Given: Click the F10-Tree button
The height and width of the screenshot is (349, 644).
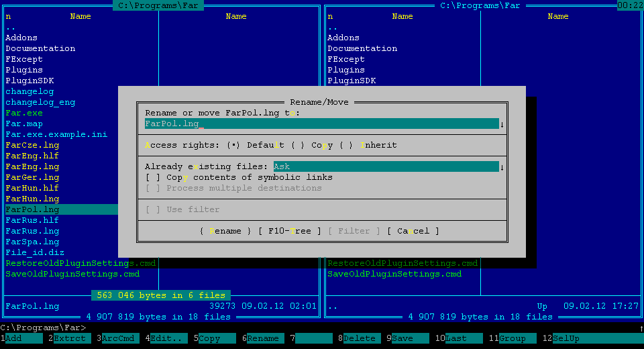Looking at the screenshot, I should tap(290, 231).
